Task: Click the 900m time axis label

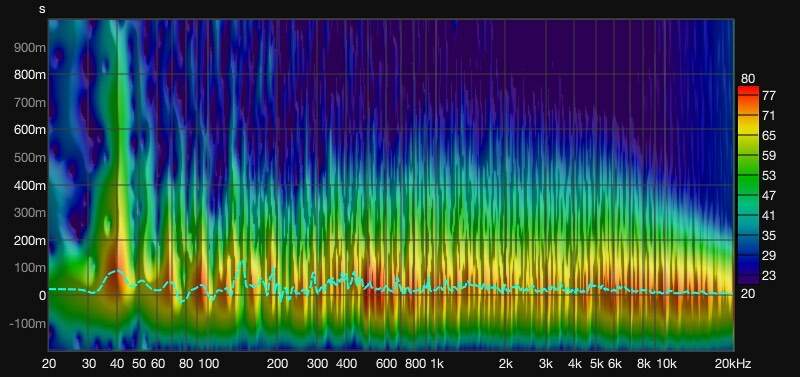Action: (x=31, y=47)
